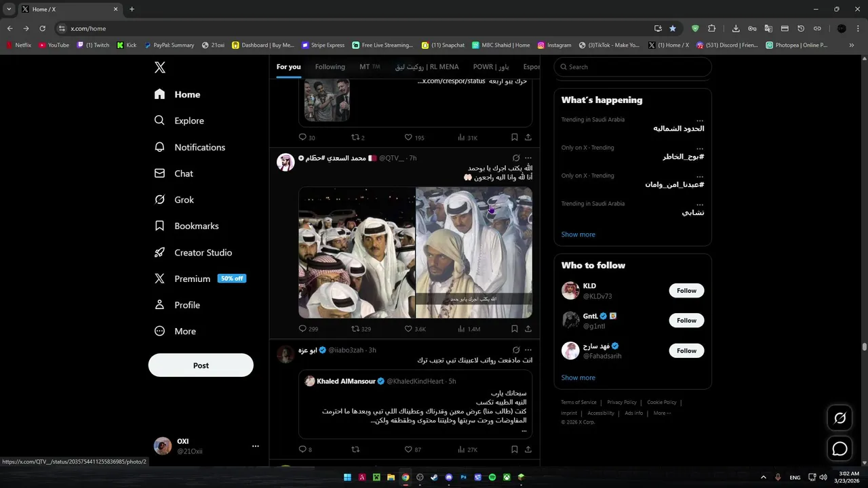
Task: Open Explore from the sidebar
Action: (179, 121)
